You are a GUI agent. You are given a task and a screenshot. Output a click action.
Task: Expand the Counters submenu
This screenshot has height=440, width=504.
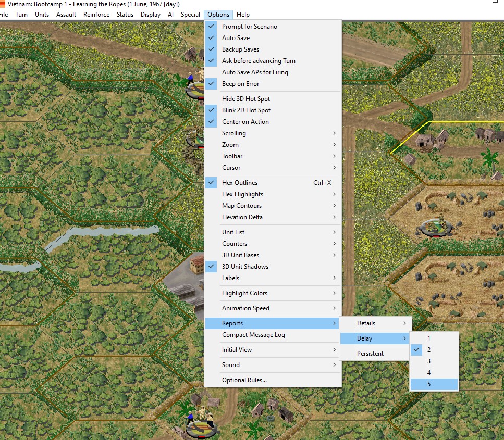click(273, 244)
